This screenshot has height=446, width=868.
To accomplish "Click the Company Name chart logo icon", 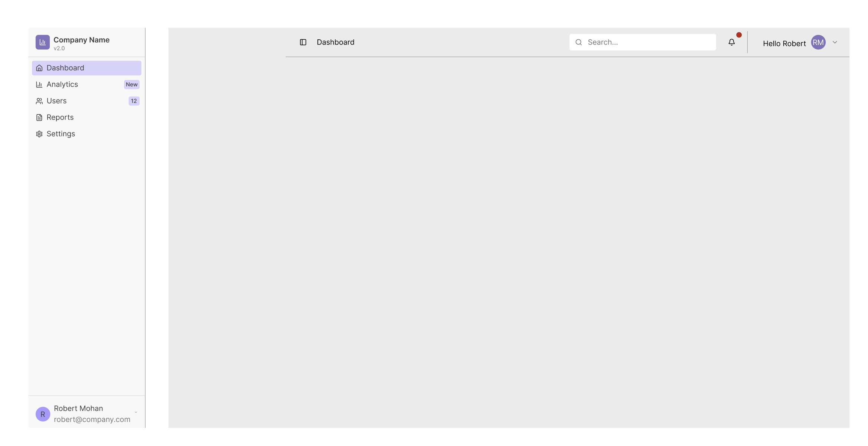I will [x=42, y=42].
